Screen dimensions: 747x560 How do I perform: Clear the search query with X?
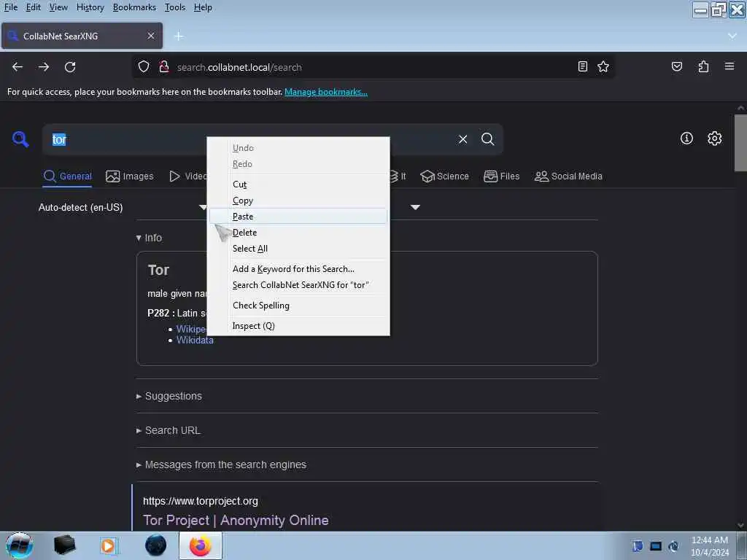(x=462, y=139)
